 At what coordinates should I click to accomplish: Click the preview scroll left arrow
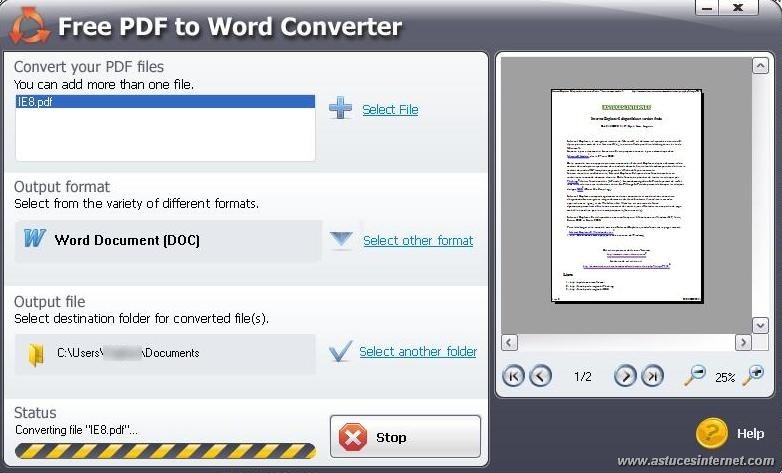pyautogui.click(x=509, y=342)
